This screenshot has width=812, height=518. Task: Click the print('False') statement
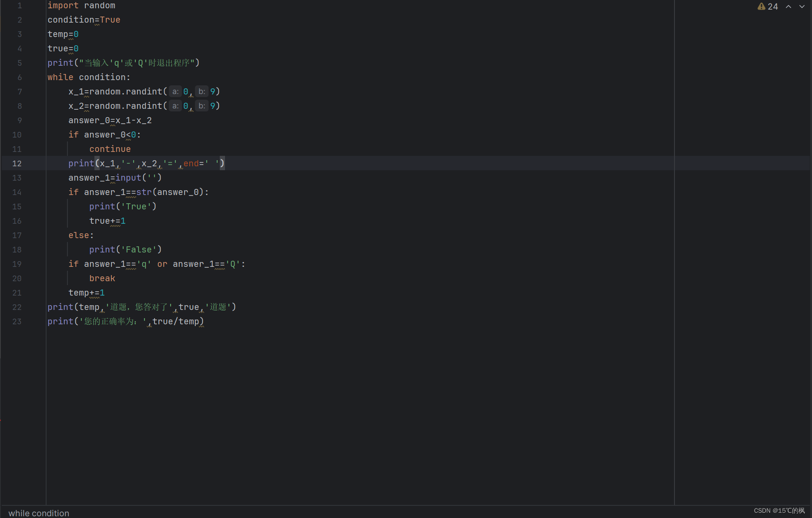pos(125,249)
